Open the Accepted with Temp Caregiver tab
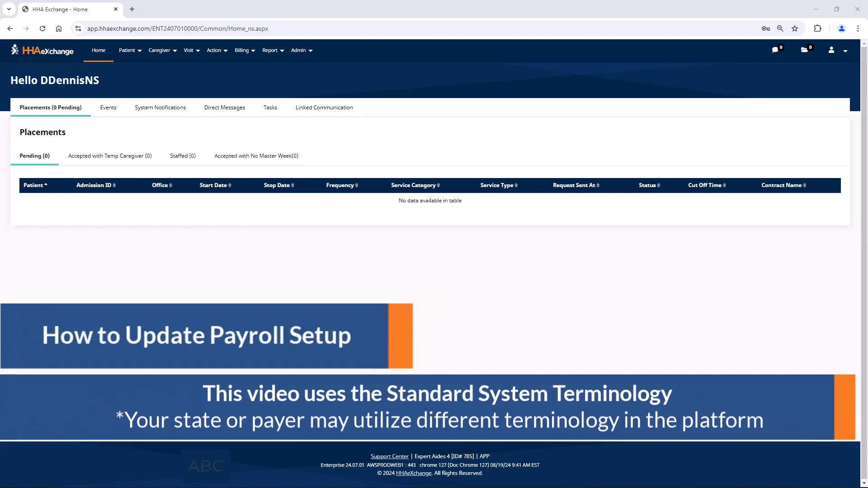This screenshot has height=488, width=868. [x=110, y=155]
